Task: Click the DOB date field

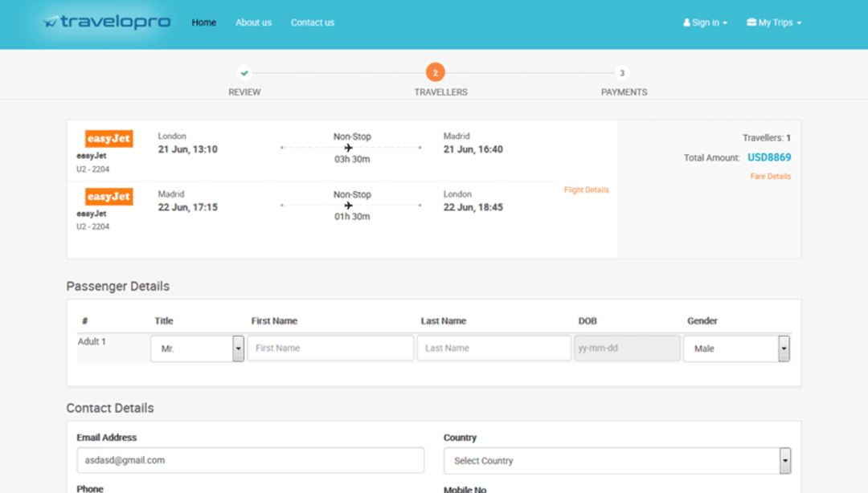Action: (626, 348)
